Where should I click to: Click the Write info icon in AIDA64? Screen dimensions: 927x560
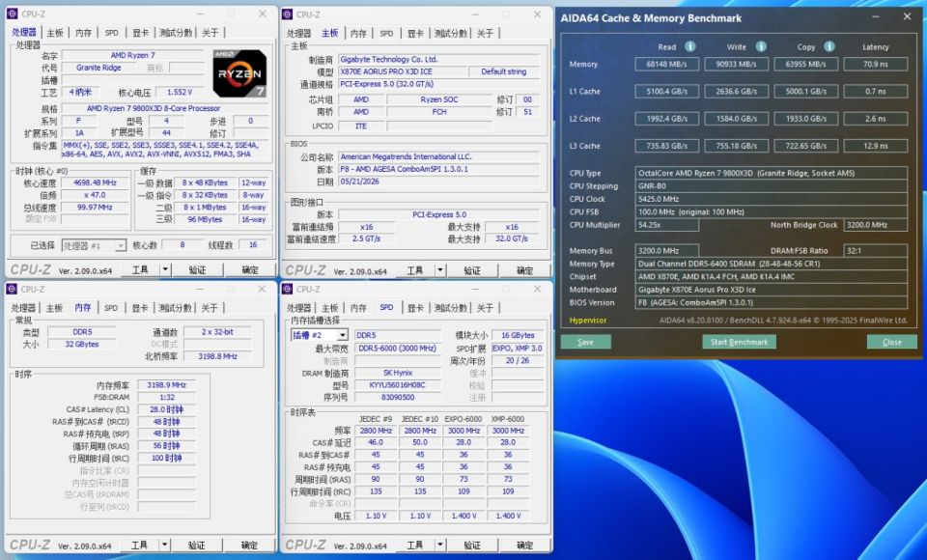761,46
